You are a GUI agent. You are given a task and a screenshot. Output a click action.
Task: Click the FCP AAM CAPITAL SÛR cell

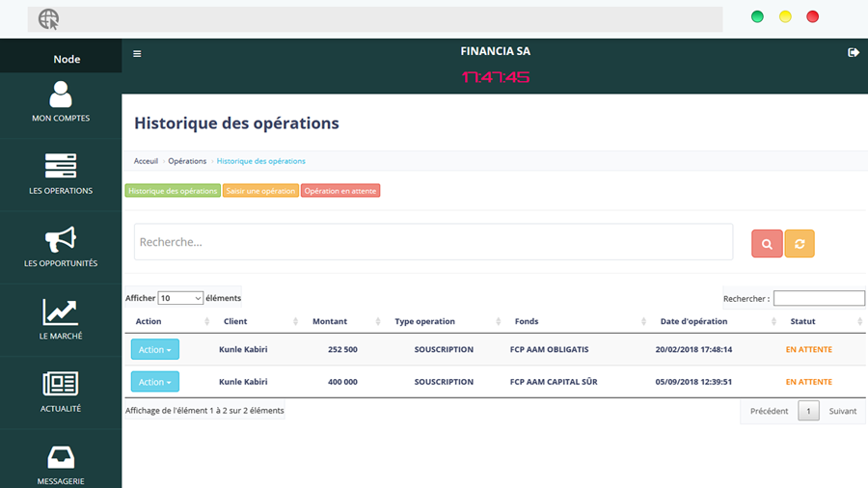(x=554, y=382)
